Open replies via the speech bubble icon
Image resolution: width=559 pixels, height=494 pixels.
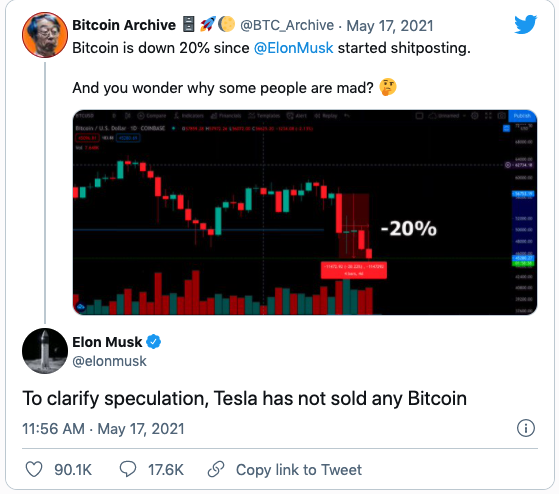coord(128,469)
